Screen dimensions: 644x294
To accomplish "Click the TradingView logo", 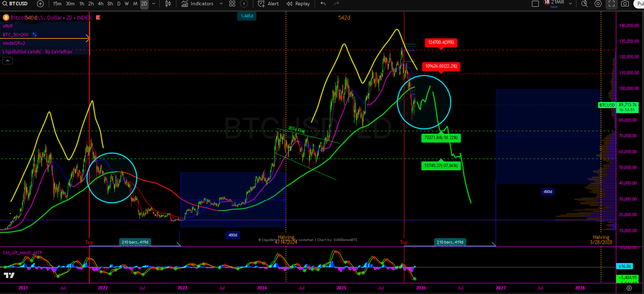I will (x=9, y=275).
